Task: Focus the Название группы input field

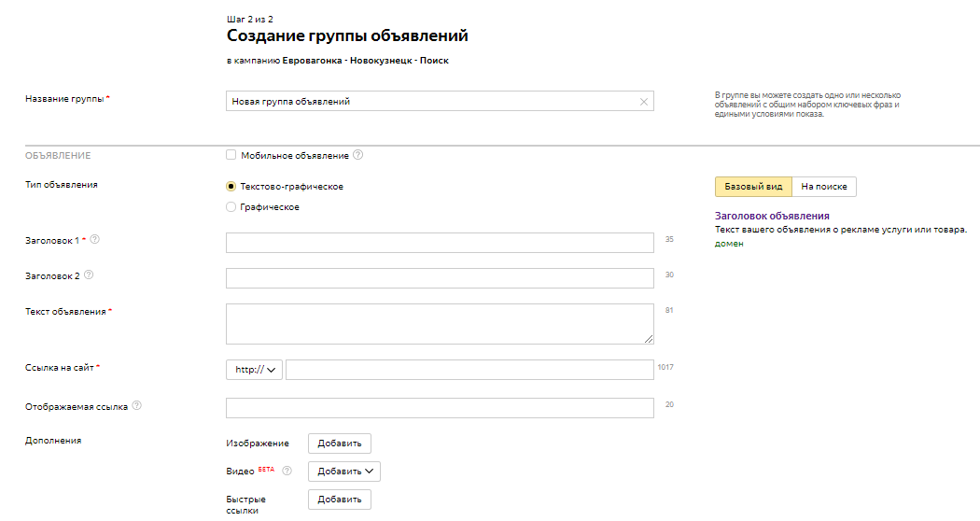Action: click(x=440, y=102)
